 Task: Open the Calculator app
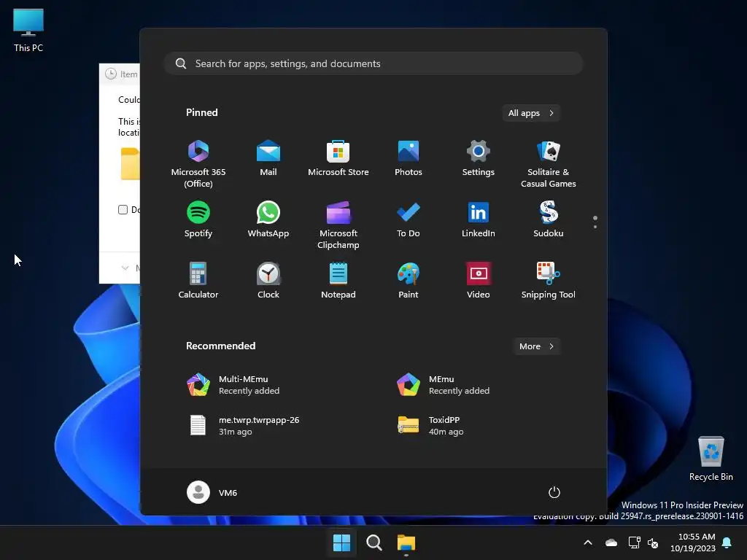coord(198,281)
